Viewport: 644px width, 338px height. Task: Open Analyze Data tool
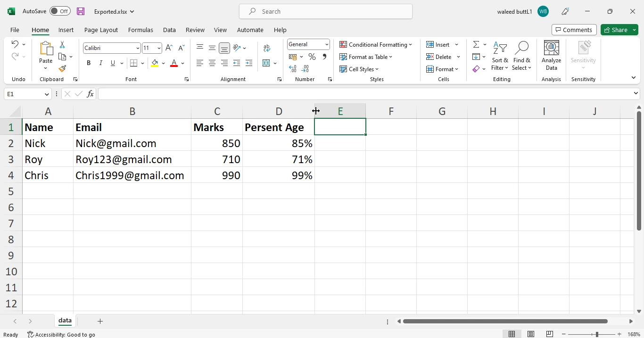tap(551, 56)
